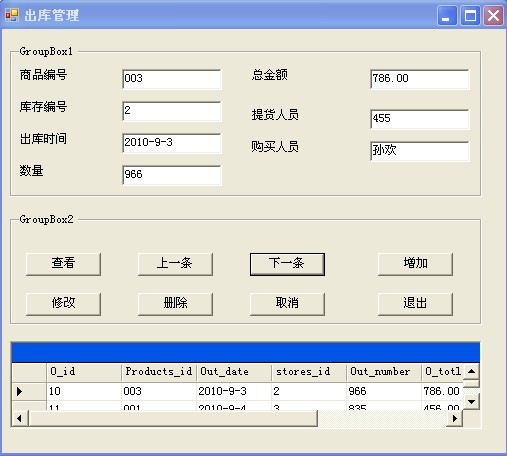Click grid cell 003 in first row
The width and height of the screenshot is (507, 456).
[159, 391]
